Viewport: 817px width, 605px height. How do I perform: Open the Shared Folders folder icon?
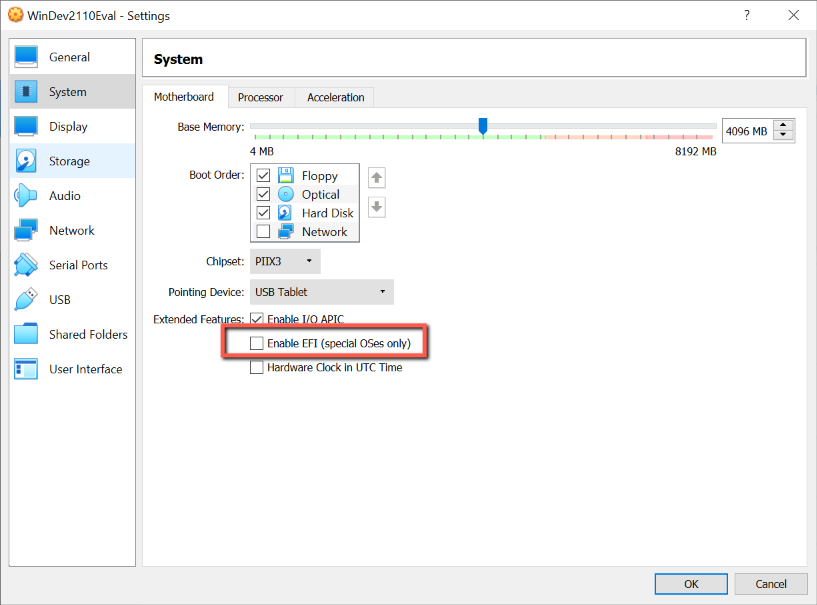26,334
